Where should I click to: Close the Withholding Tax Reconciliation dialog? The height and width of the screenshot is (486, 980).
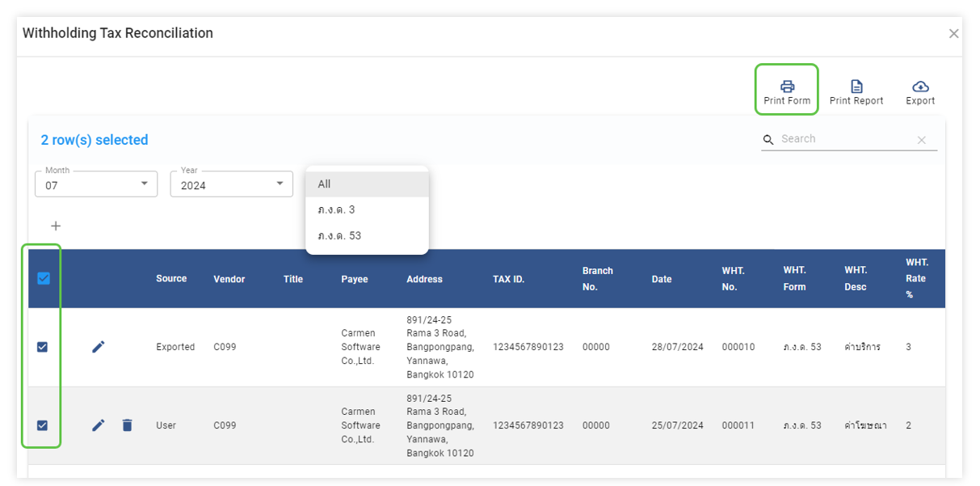[953, 33]
